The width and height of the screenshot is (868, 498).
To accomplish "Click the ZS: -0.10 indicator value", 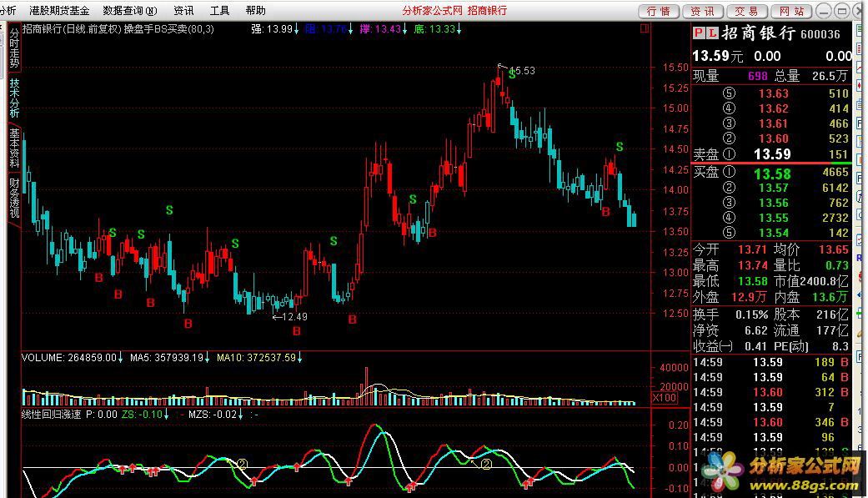I will (146, 415).
